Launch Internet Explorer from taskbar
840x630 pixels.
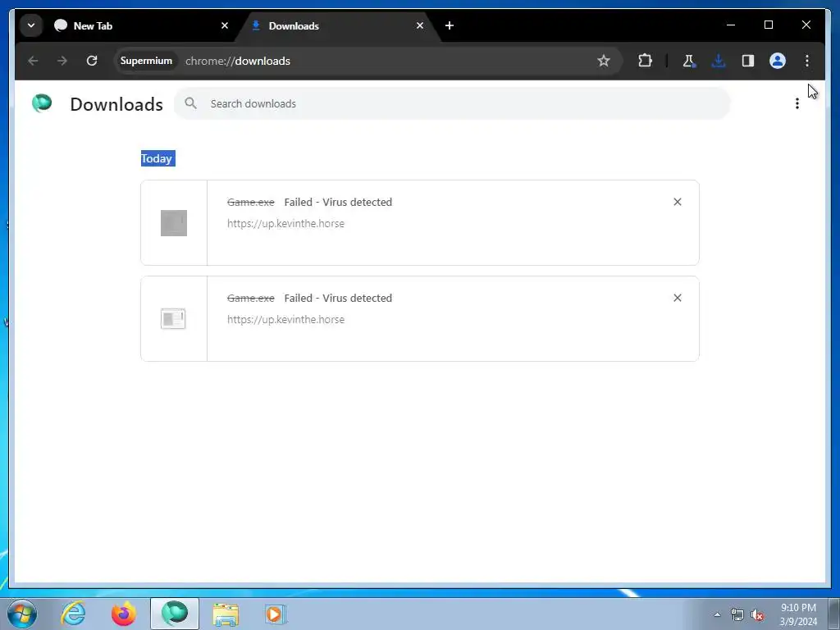(73, 614)
